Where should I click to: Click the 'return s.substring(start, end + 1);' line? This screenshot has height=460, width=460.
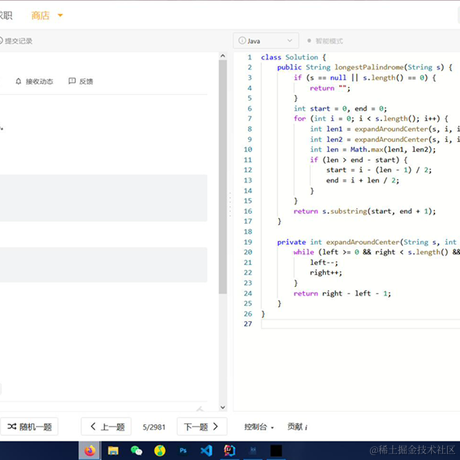point(365,211)
